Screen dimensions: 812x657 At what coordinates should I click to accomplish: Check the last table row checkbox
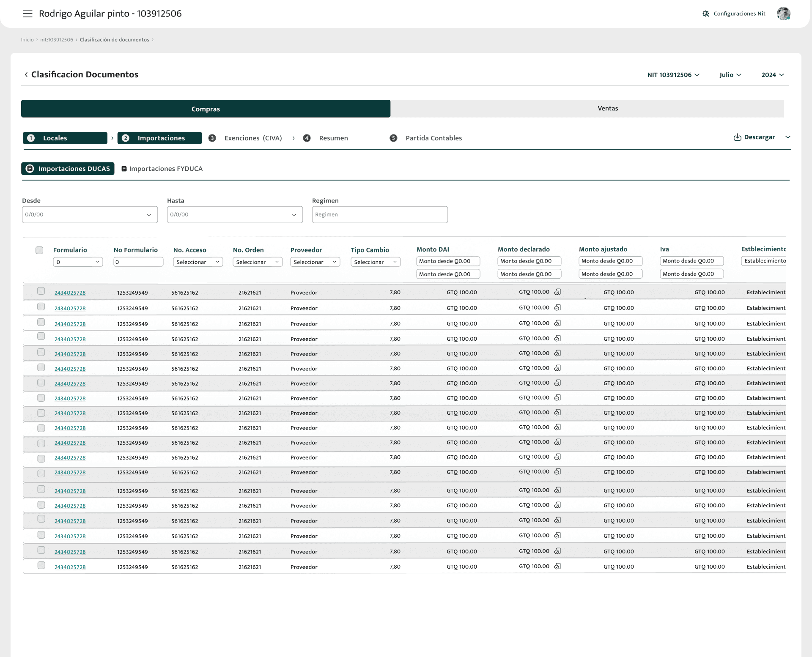pyautogui.click(x=41, y=565)
